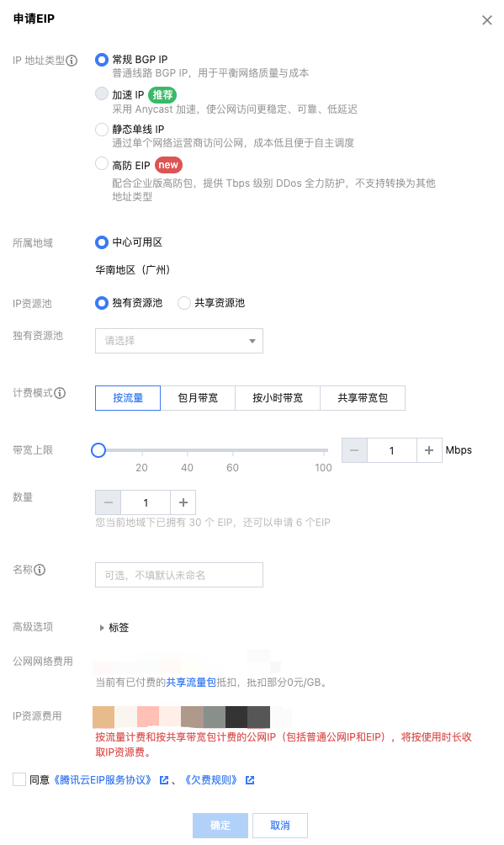Increase 数量 with the plus button
This screenshot has height=845, width=504.
pos(183,502)
